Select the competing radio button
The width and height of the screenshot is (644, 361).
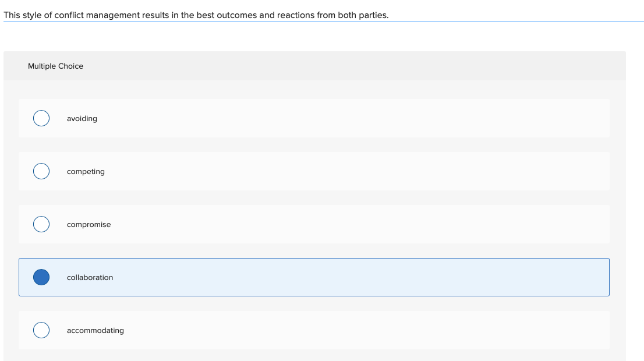tap(41, 171)
